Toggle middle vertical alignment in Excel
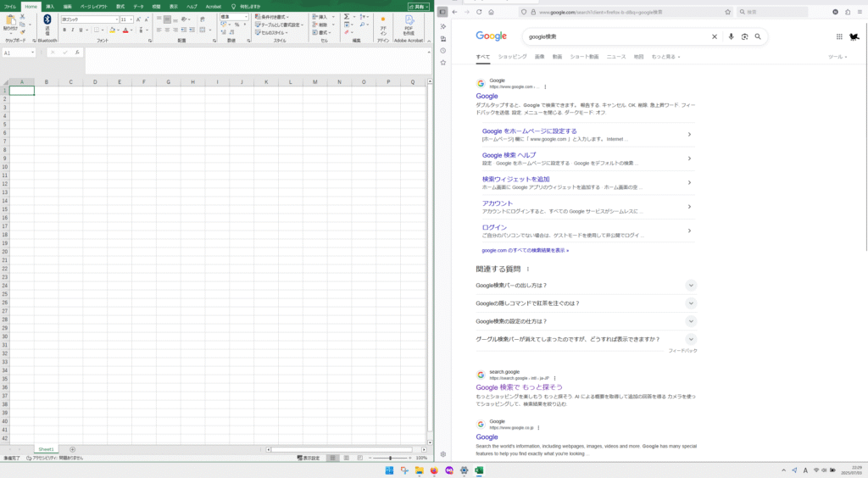The height and width of the screenshot is (478, 868). point(167,19)
